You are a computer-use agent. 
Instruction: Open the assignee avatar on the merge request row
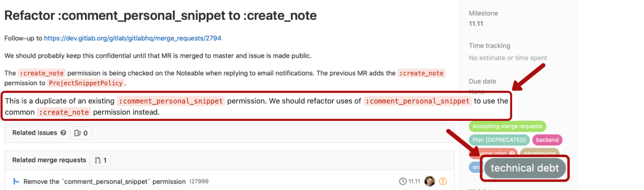tap(429, 181)
